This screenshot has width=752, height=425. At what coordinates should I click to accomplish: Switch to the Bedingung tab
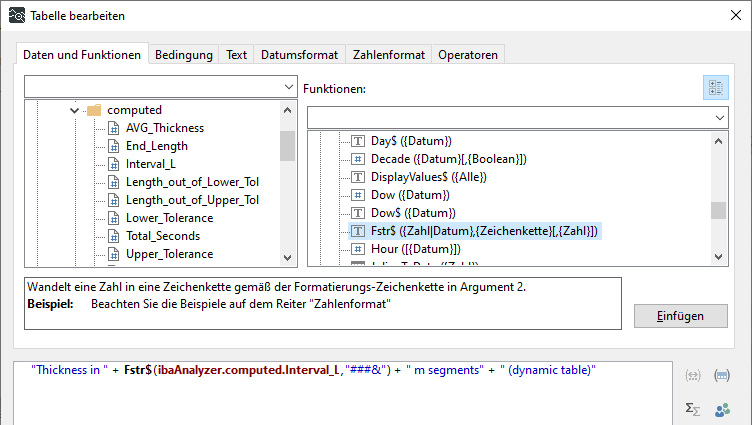point(184,55)
